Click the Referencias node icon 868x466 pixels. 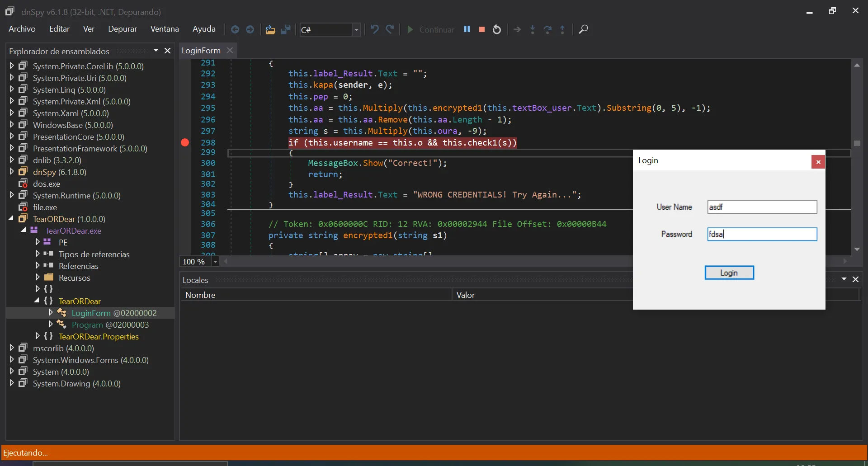(48, 266)
